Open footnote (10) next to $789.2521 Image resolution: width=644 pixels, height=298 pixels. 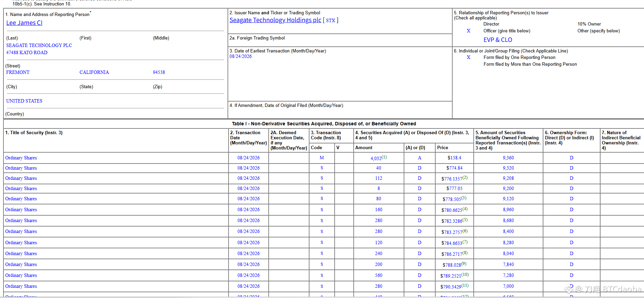tap(465, 275)
